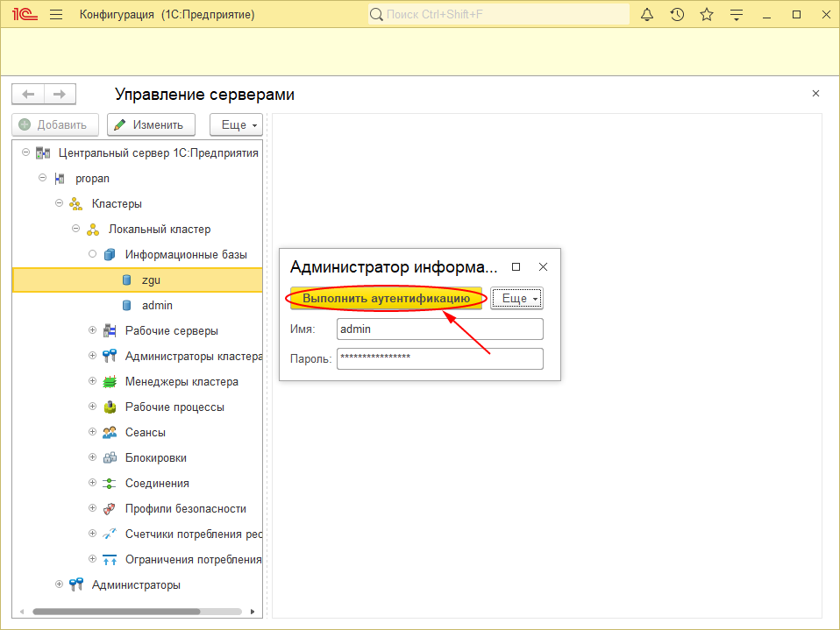
Task: Open the history clock icon
Action: (x=677, y=14)
